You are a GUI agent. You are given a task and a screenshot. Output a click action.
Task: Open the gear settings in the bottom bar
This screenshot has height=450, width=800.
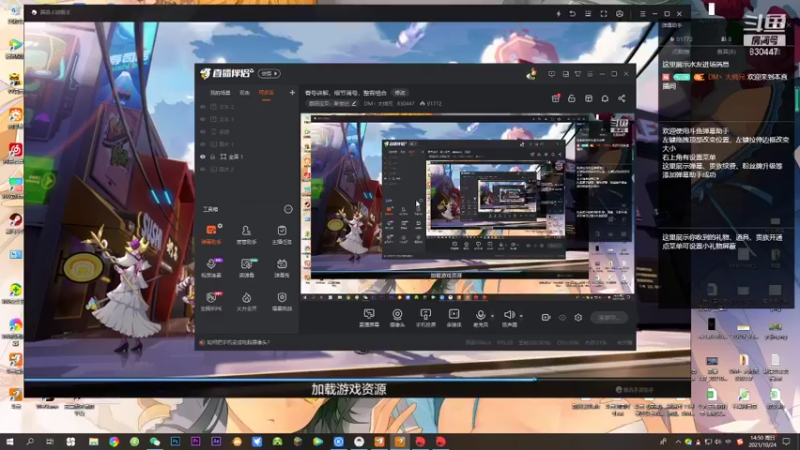pyautogui.click(x=578, y=317)
